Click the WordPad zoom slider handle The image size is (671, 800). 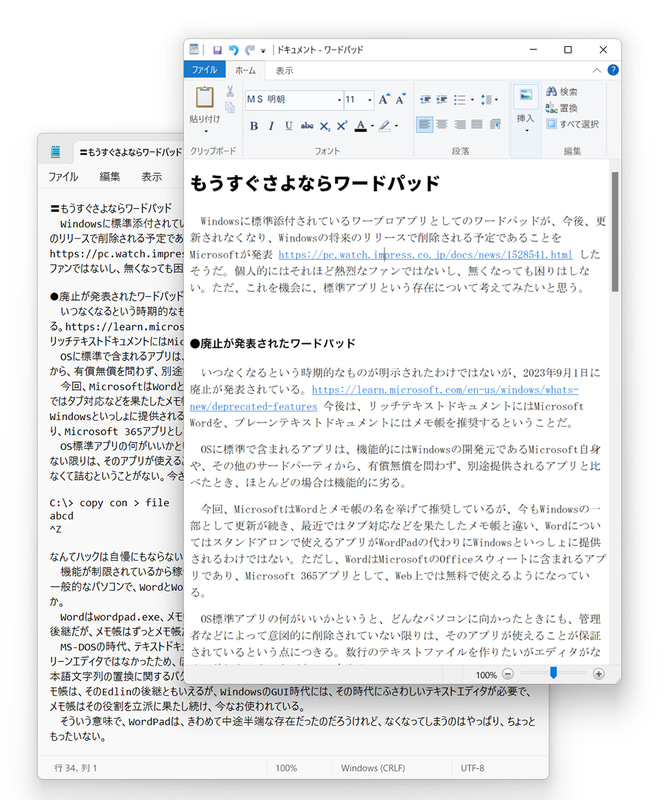point(553,673)
